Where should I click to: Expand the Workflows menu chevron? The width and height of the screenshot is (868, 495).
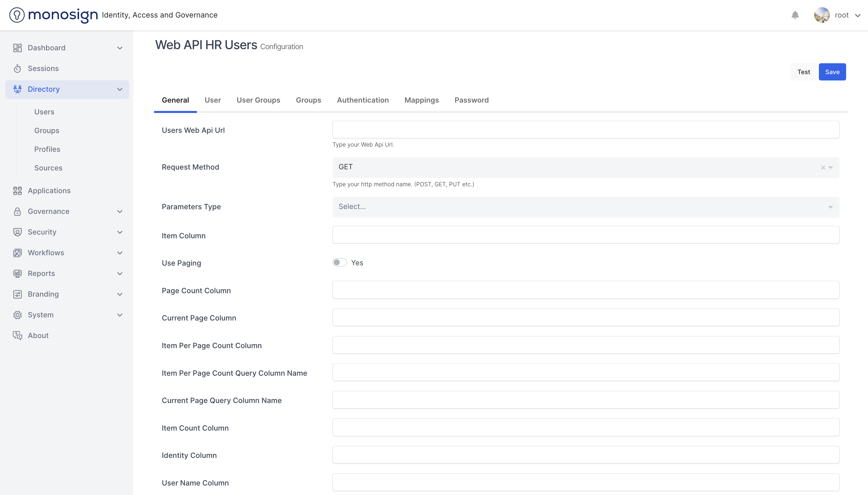120,253
